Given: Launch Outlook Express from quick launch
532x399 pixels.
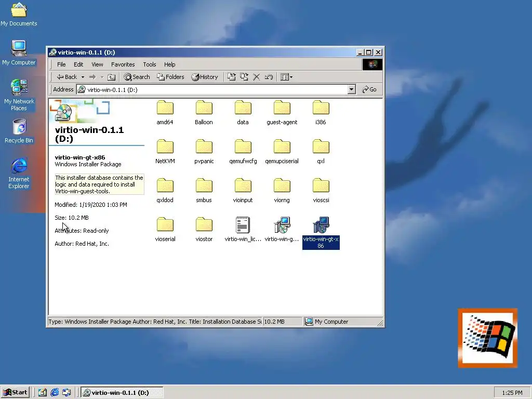Looking at the screenshot, I should [x=66, y=393].
